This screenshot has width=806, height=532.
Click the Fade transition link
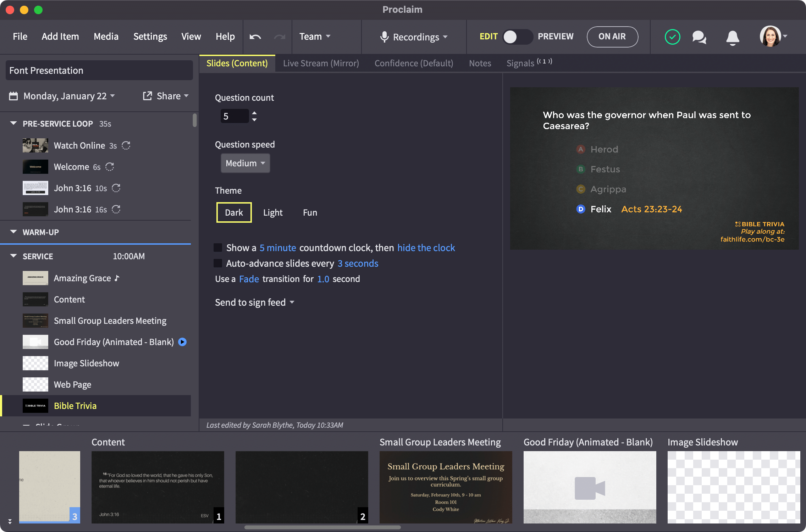tap(249, 279)
